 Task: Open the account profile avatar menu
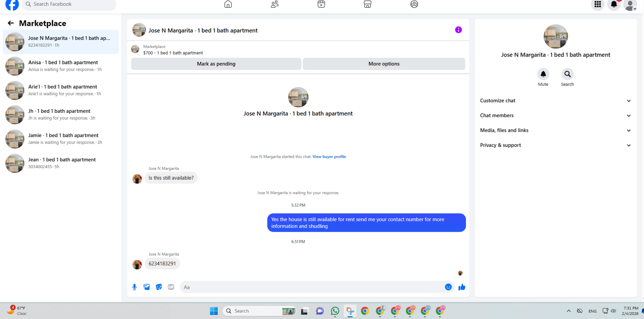630,5
